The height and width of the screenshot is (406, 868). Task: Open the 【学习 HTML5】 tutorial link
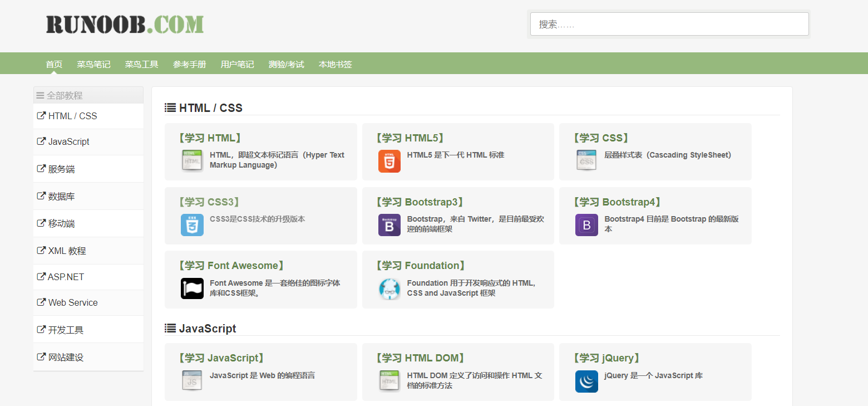coord(410,138)
